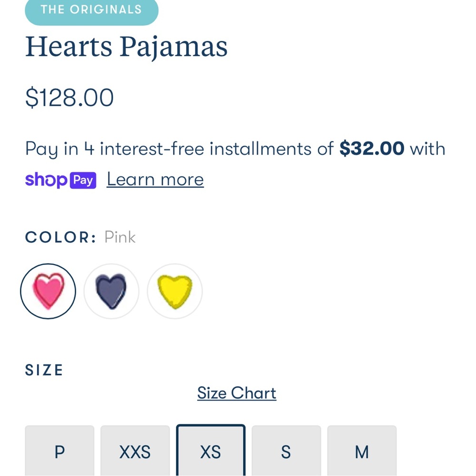
Task: Click the Hearts Pajamas product title
Action: coord(127,46)
